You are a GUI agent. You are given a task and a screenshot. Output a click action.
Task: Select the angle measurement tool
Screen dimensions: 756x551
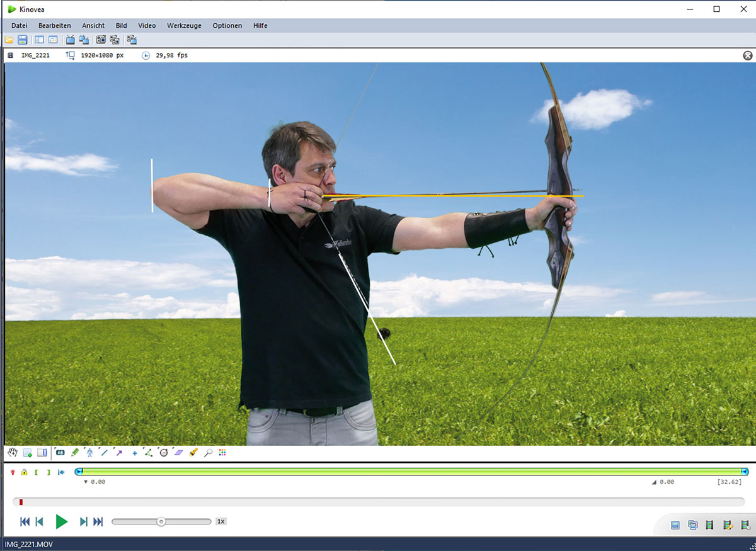coord(149,452)
